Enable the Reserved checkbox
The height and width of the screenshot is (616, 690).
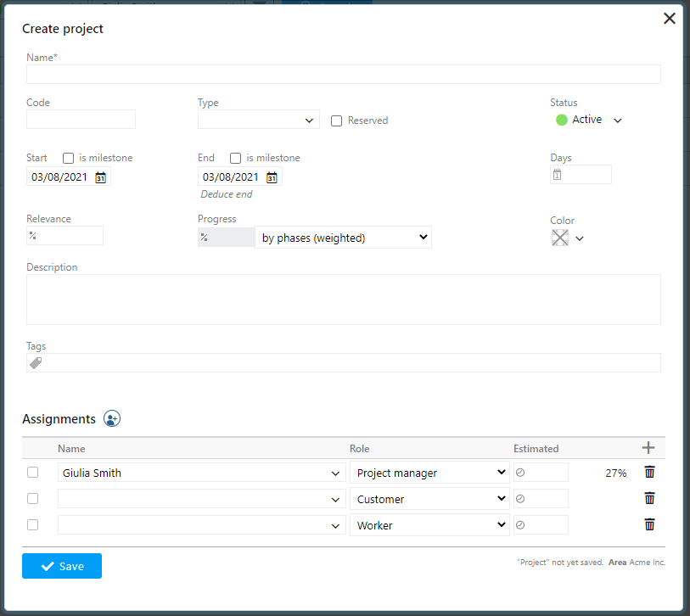tap(337, 120)
